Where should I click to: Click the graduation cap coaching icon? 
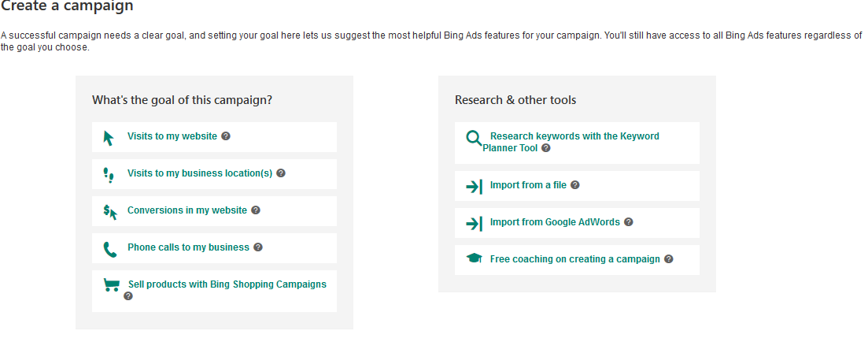[474, 258]
